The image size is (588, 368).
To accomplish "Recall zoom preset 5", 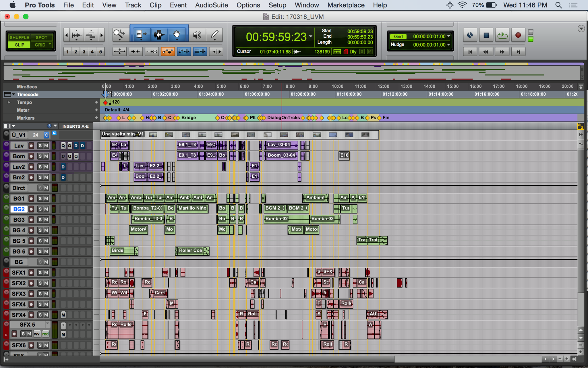I will coord(100,52).
